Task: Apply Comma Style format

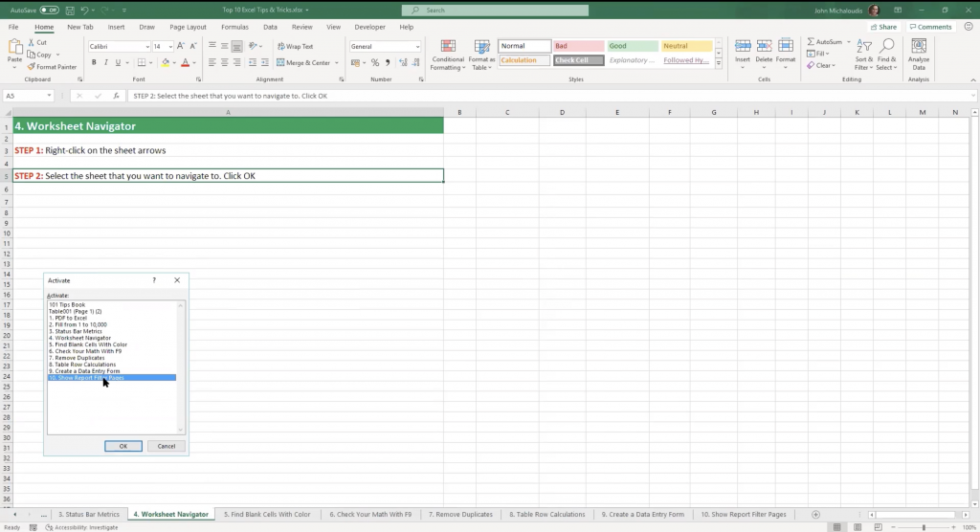Action: pos(388,62)
